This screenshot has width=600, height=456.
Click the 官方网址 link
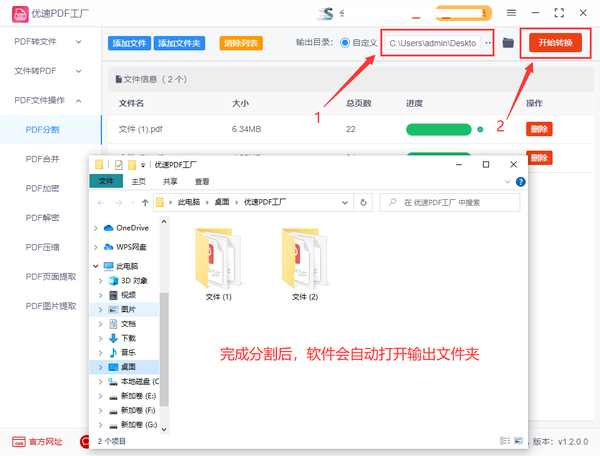pos(46,442)
